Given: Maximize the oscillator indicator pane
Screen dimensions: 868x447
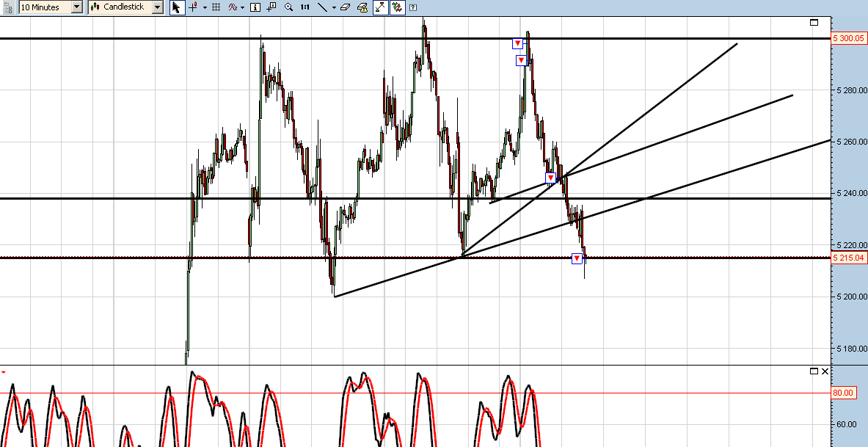Looking at the screenshot, I should (x=814, y=371).
